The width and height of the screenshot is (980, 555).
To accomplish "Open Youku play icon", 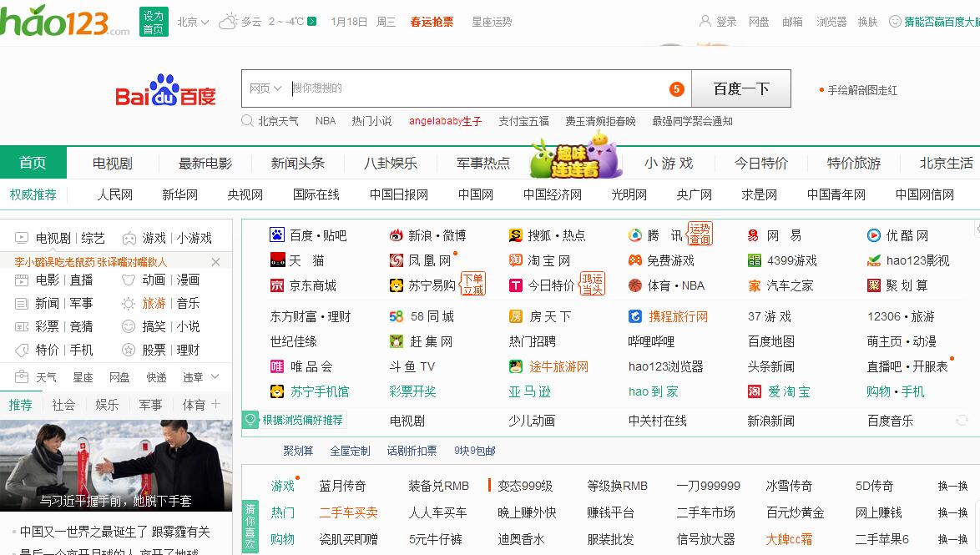I will point(874,235).
